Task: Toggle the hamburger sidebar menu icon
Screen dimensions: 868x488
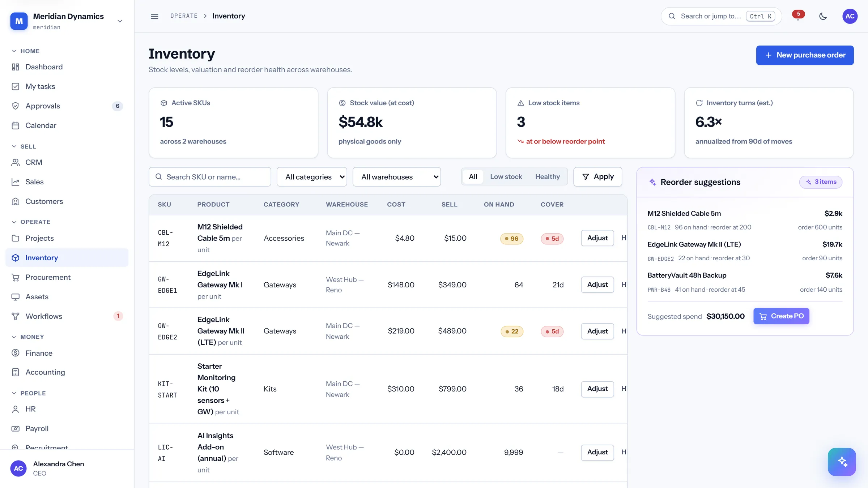Action: coord(154,16)
